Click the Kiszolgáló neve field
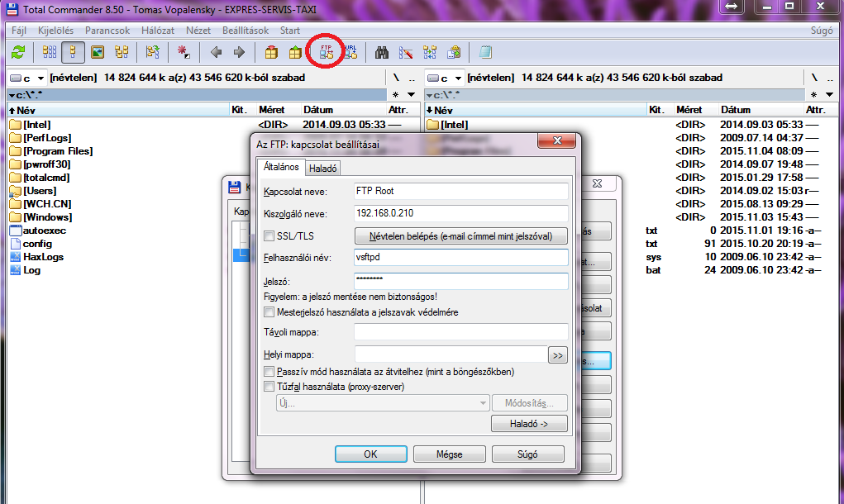 point(460,214)
